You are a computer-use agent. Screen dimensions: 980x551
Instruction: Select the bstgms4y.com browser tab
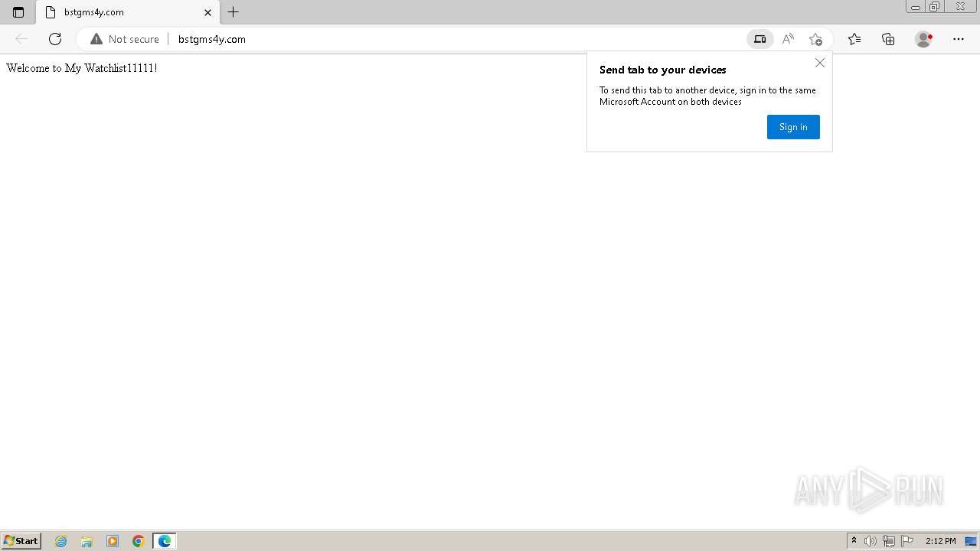click(x=127, y=12)
